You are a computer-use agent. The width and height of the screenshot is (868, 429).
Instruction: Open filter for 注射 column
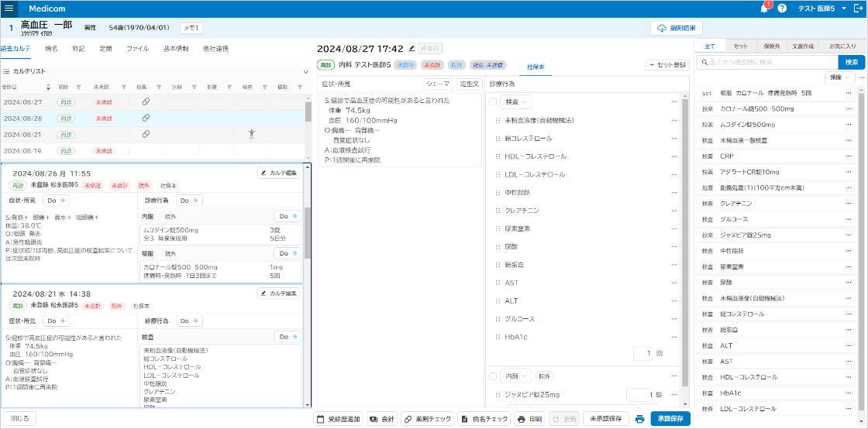pos(194,87)
